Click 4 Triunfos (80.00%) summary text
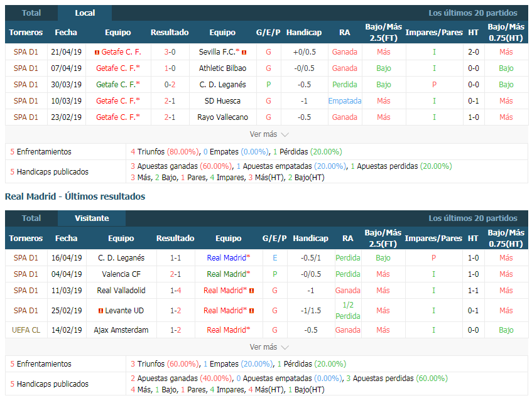 click(165, 151)
